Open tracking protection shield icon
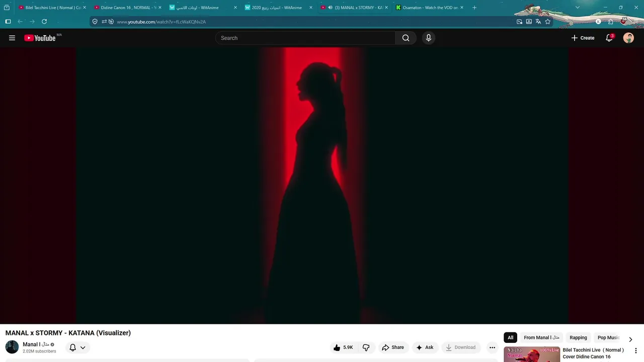This screenshot has width=644, height=362. (95, 22)
